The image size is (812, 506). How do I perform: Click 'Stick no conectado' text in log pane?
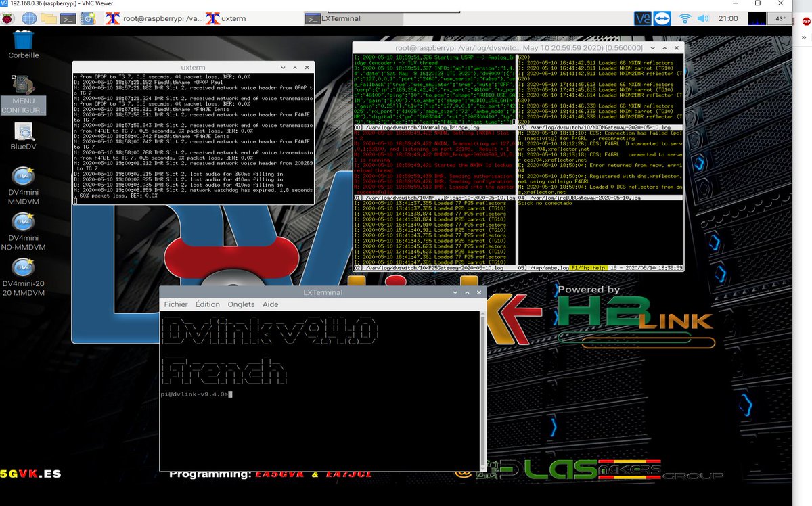coord(547,203)
